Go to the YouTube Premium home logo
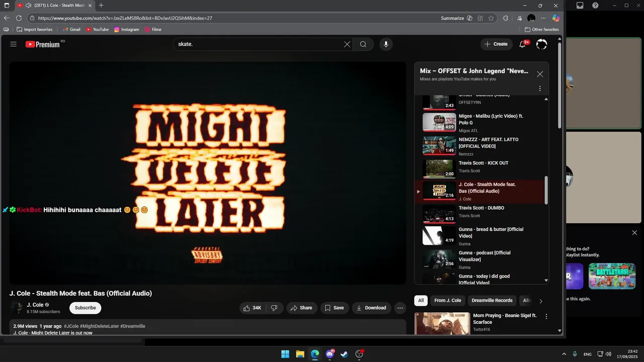This screenshot has width=644, height=362. (43, 44)
